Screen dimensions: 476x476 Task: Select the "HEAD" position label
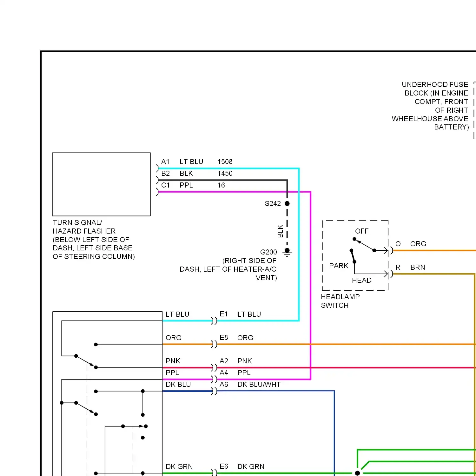[362, 281]
